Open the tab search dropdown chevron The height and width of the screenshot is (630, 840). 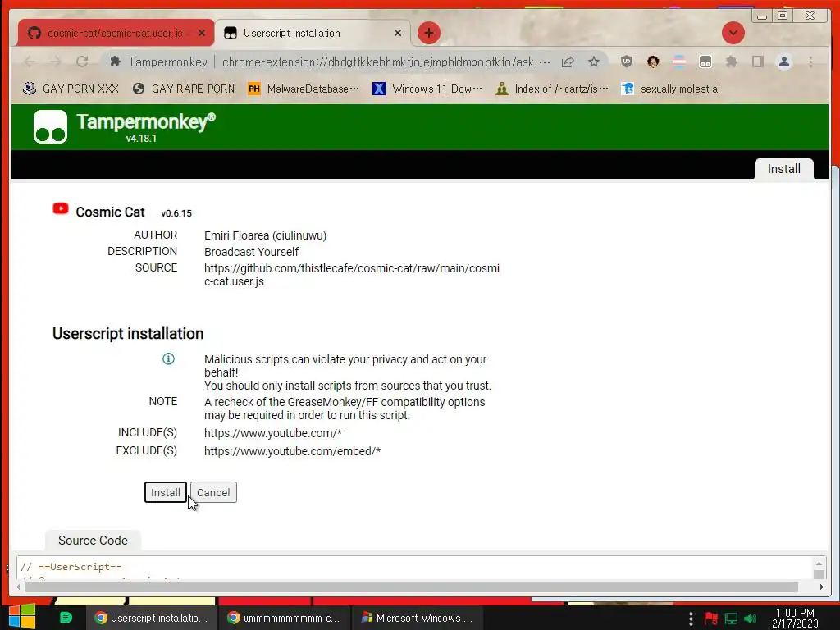[x=733, y=33]
